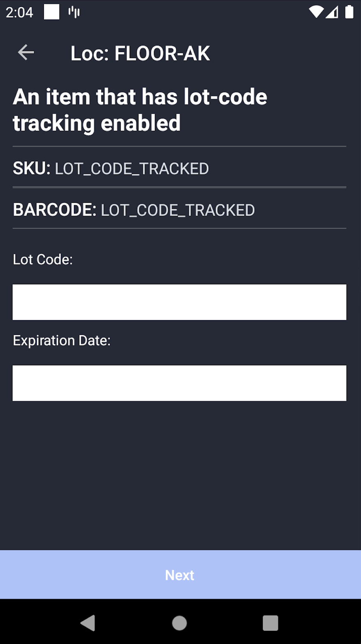The height and width of the screenshot is (644, 361).
Task: Click inside the Lot Code input field
Action: click(x=179, y=301)
